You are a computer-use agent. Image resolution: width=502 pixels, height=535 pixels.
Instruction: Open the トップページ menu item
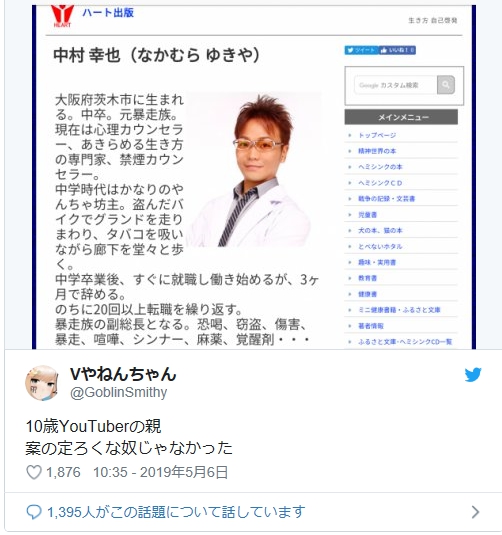pyautogui.click(x=377, y=135)
